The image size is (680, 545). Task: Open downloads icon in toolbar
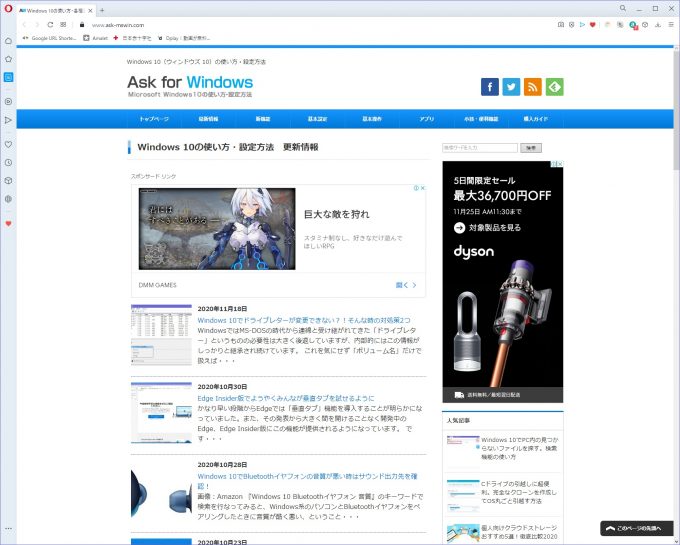click(658, 25)
